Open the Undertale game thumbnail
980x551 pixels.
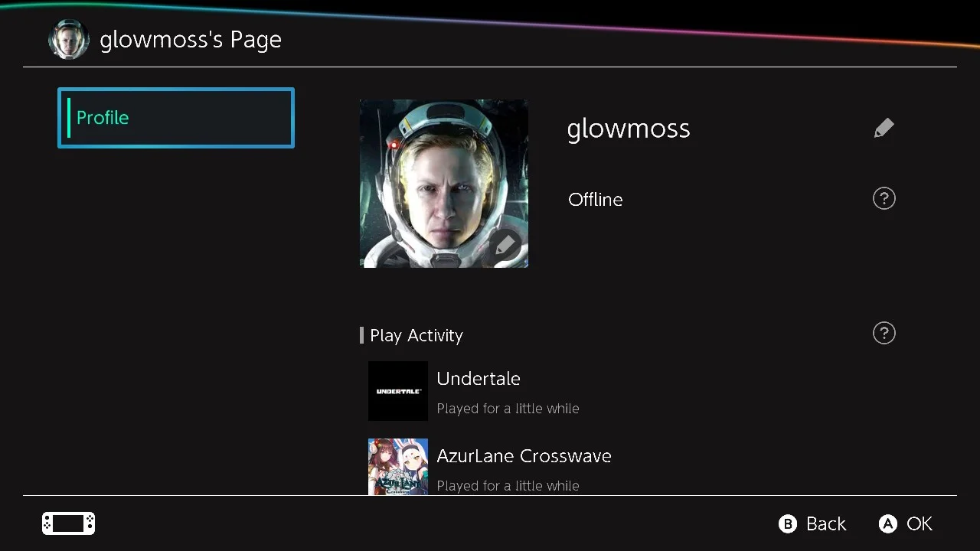click(398, 391)
